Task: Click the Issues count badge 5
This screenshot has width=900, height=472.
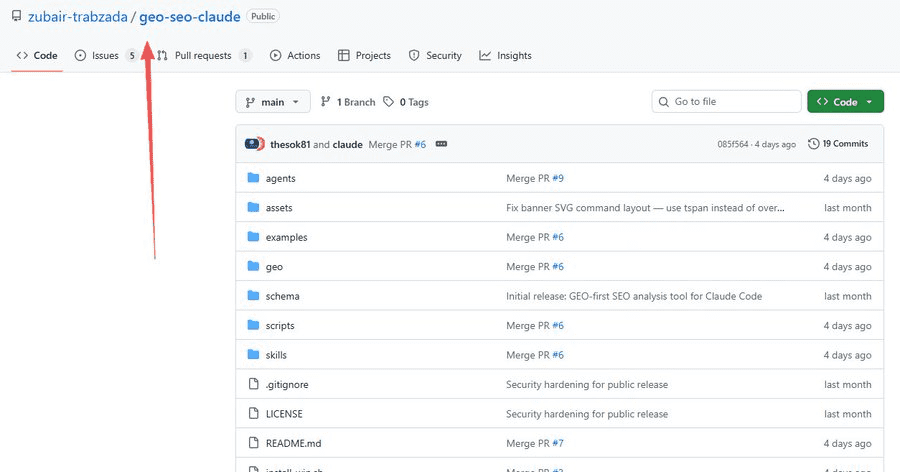Action: tap(132, 56)
